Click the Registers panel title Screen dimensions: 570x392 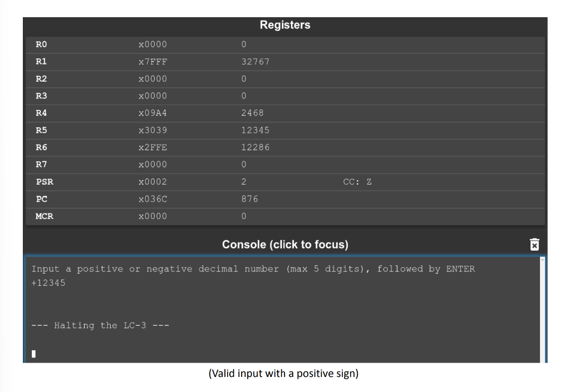(x=285, y=24)
